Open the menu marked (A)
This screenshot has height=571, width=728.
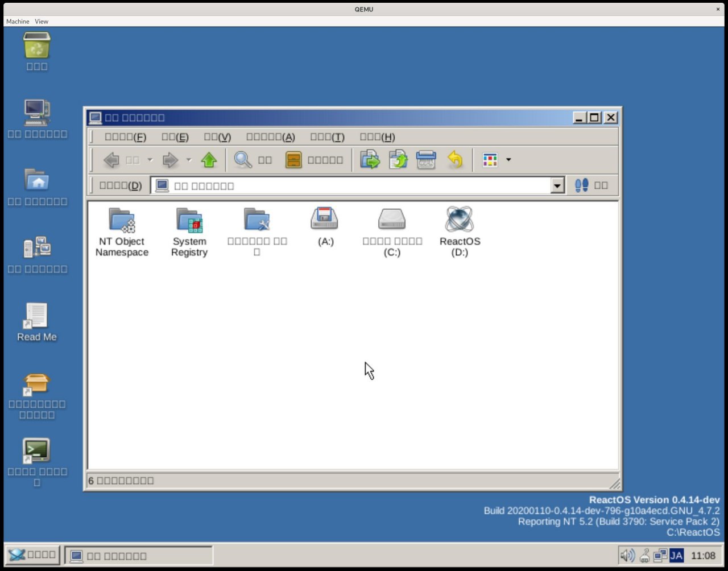coord(271,137)
